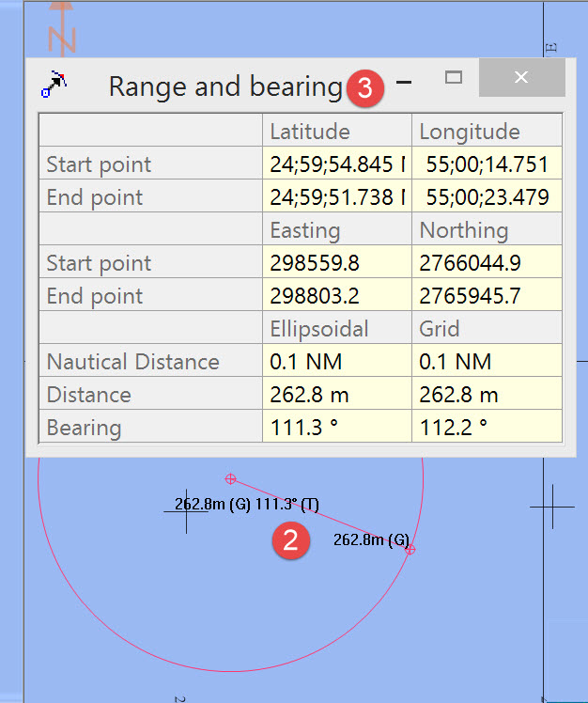Click the red numbered marker 2
Screen dimensions: 588x703
pyautogui.click(x=291, y=539)
